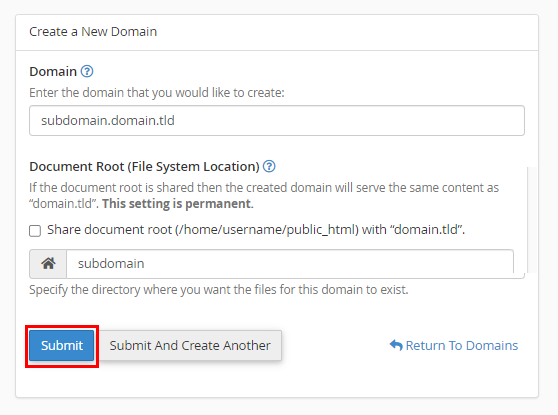558x415 pixels.
Task: Open the Document Root help icon
Action: (x=269, y=166)
